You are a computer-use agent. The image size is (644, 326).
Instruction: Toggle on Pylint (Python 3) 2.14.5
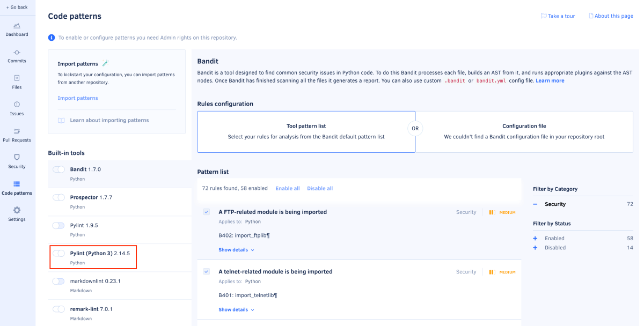[x=58, y=253]
